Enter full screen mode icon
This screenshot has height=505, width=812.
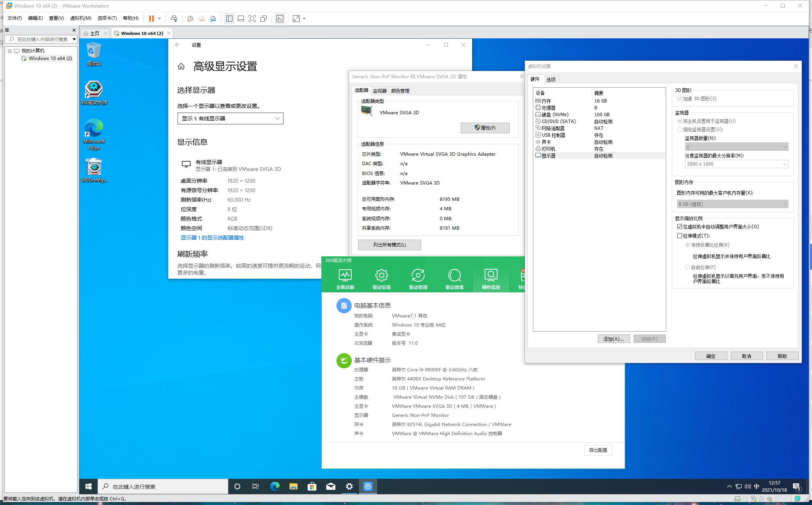(252, 18)
